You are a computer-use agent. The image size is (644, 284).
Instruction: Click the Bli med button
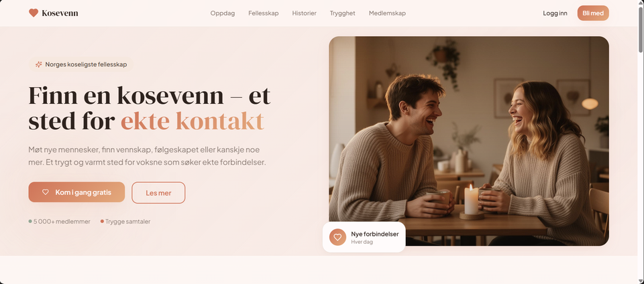point(593,13)
